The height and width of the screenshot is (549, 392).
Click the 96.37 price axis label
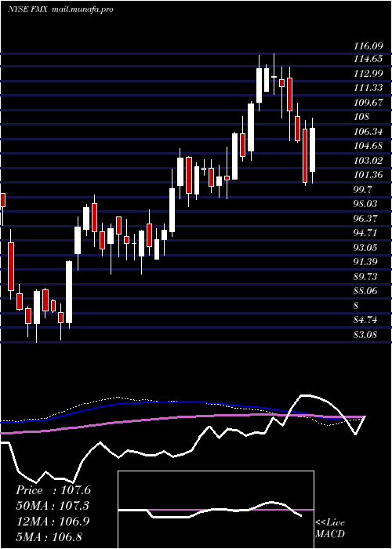(x=365, y=219)
